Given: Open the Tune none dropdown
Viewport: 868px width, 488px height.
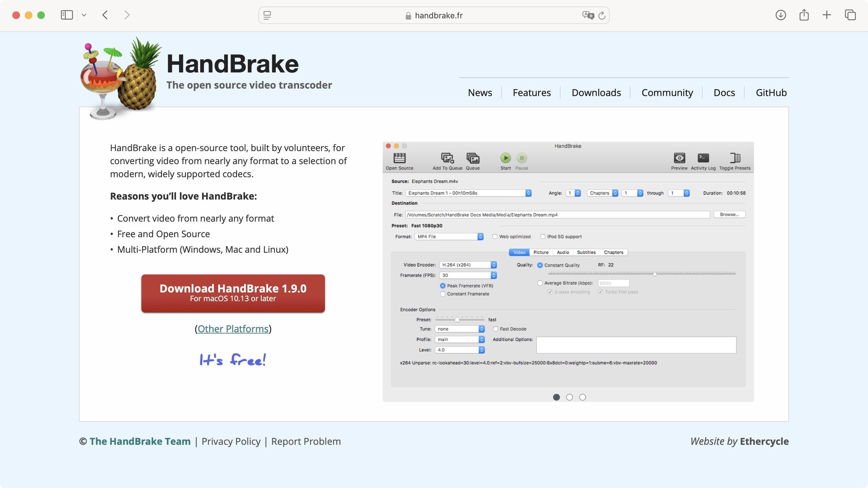Looking at the screenshot, I should click(x=460, y=329).
